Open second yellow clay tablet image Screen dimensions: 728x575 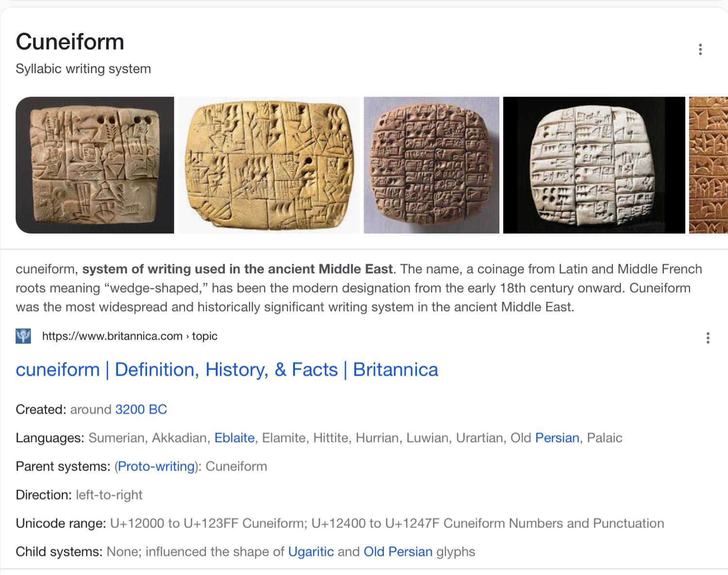click(269, 165)
